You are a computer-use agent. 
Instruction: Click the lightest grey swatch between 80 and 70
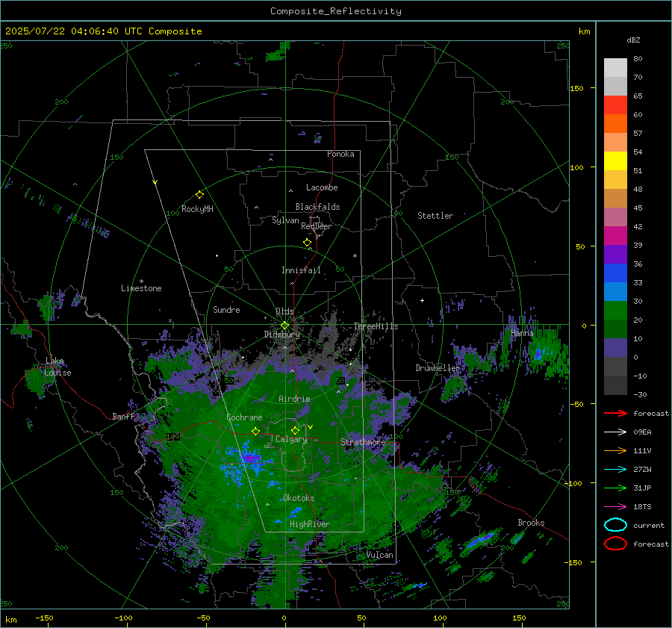pyautogui.click(x=615, y=68)
